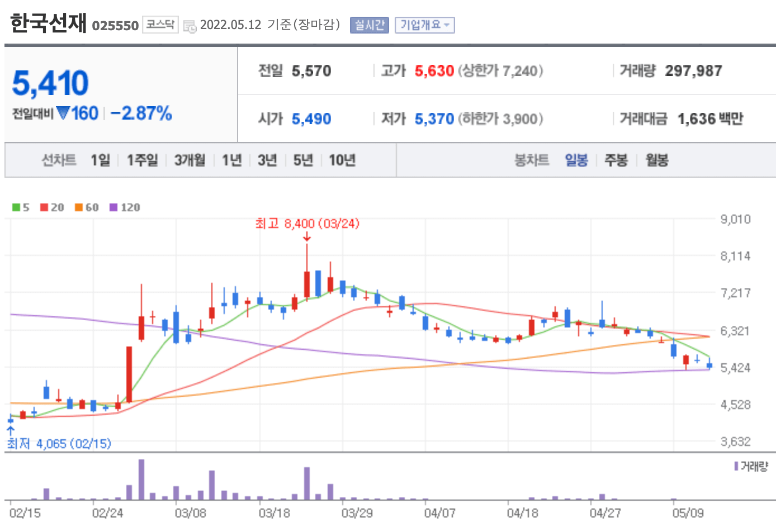
Task: Select the 10년 line chart tab
Action: (342, 160)
